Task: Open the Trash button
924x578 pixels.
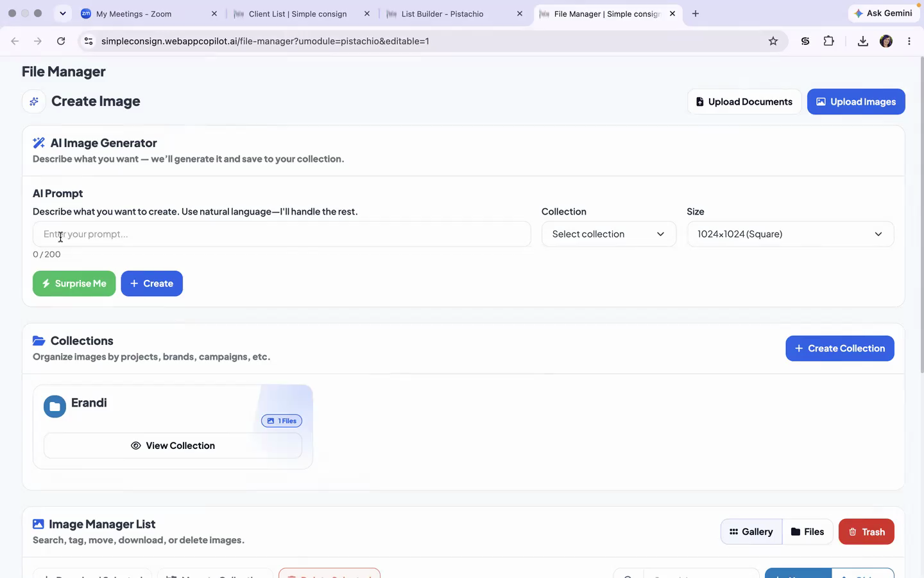Action: pos(866,532)
